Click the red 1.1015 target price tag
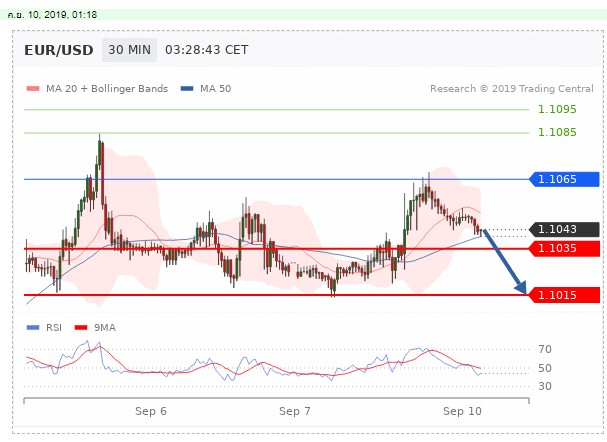 coord(564,295)
